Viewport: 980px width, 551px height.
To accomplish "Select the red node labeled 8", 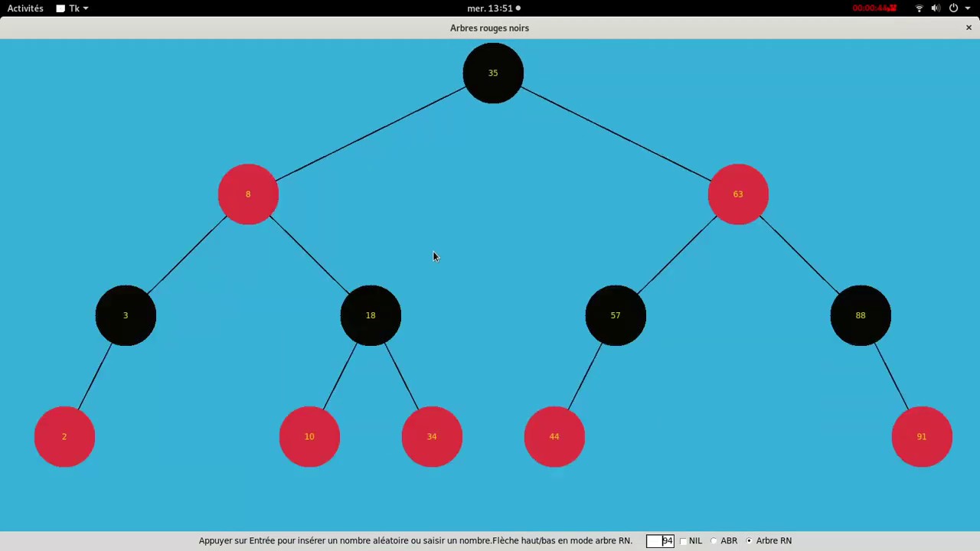I will point(248,194).
